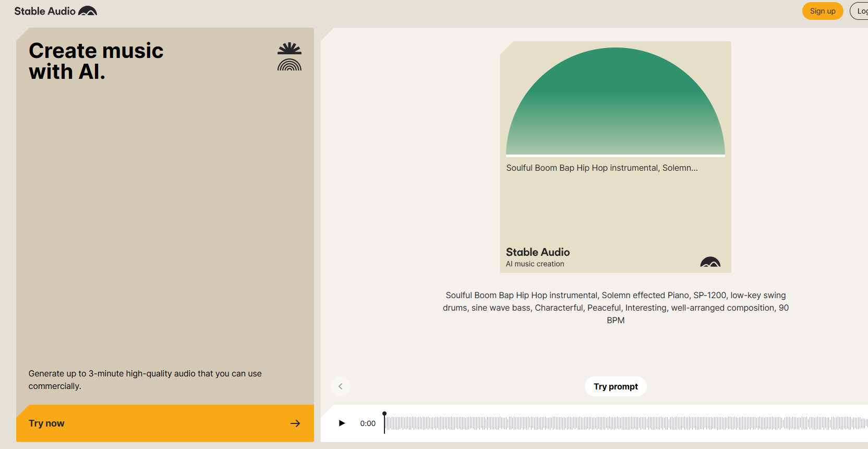Click the arrow on Try now bar
The image size is (868, 449).
(x=295, y=423)
